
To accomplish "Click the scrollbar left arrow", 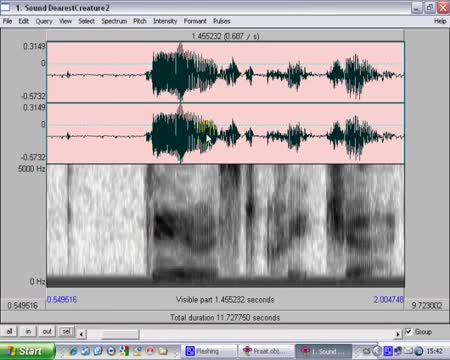I will (x=81, y=334).
